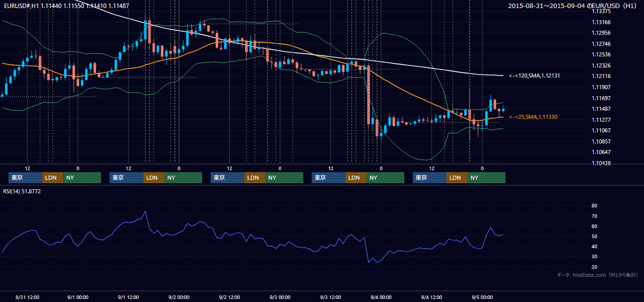The height and width of the screenshot is (302, 644).
Task: Click price axis label 1.12326
Action: coord(601,65)
